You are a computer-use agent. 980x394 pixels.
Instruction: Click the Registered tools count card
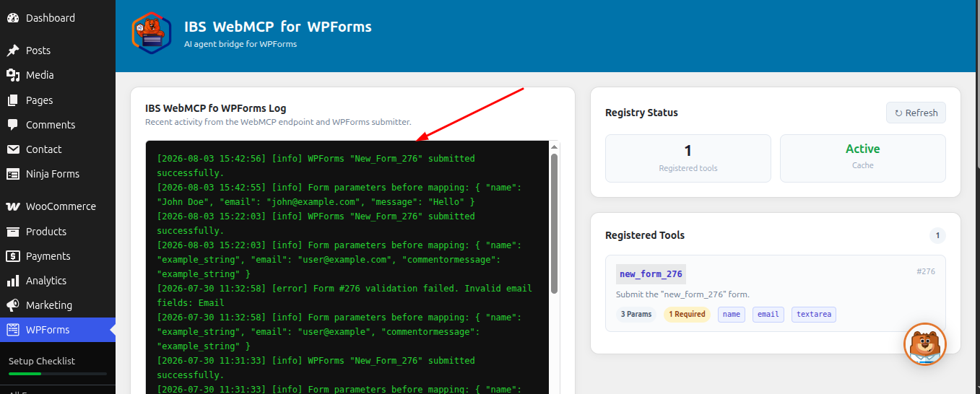[x=688, y=158]
